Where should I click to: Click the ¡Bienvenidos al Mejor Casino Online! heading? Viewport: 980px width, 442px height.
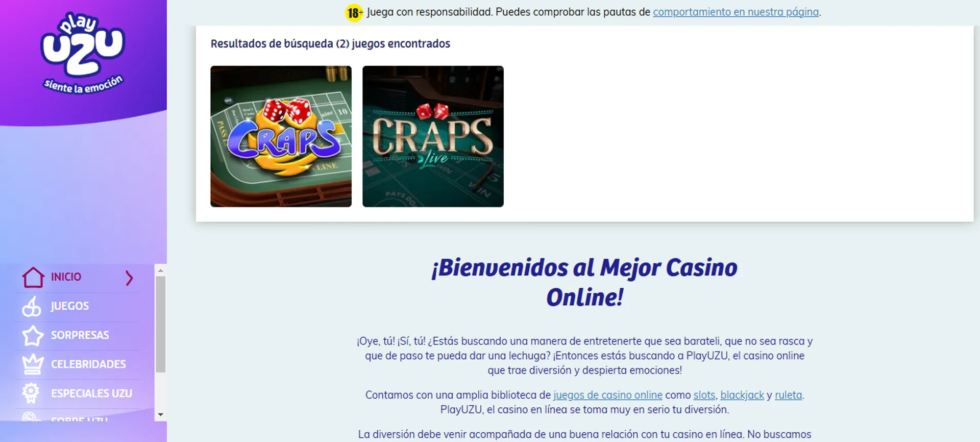click(584, 283)
